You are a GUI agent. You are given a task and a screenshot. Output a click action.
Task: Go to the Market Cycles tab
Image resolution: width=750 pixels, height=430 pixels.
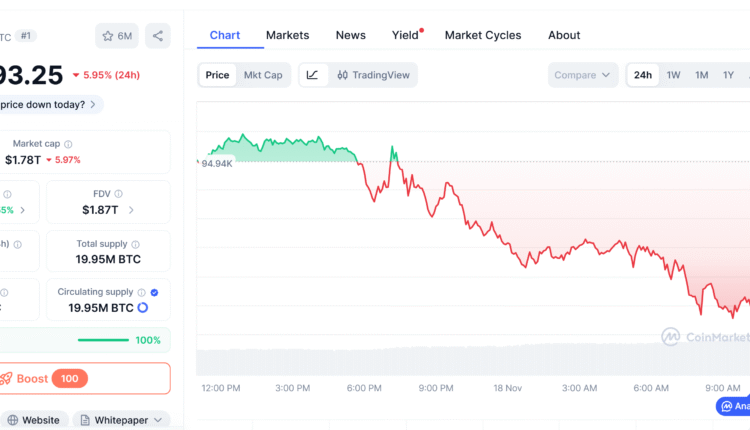pos(483,35)
